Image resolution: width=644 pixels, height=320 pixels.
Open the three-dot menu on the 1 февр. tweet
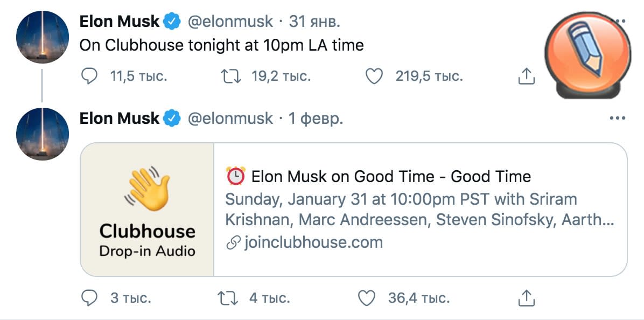617,119
